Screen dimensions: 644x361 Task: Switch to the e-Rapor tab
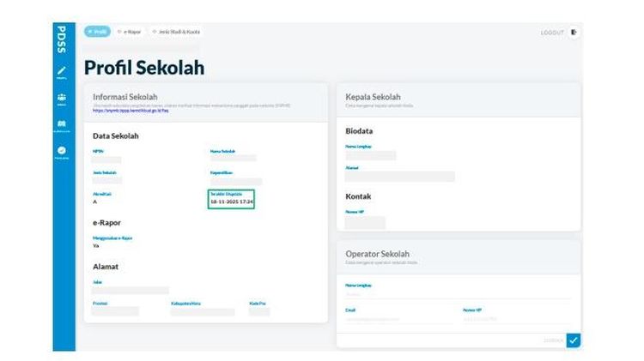(129, 32)
